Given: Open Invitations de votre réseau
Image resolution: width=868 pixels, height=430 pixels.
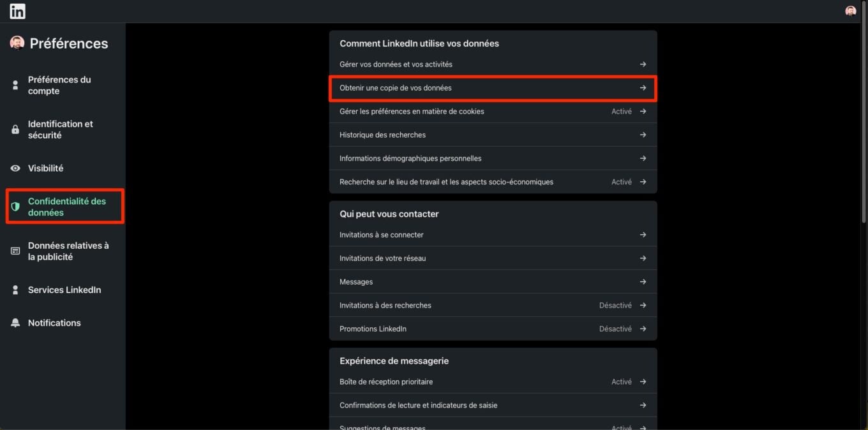Looking at the screenshot, I should click(493, 258).
